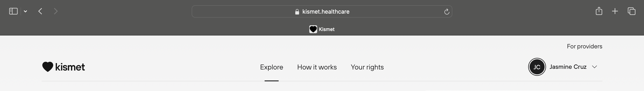Viewport: 644px width, 91px height.
Task: Navigate to Your rights
Action: click(367, 67)
